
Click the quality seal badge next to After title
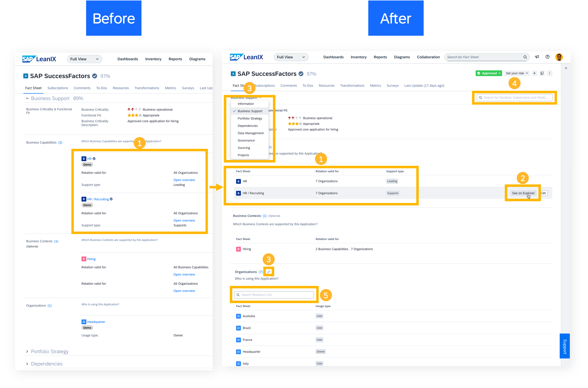pyautogui.click(x=301, y=74)
